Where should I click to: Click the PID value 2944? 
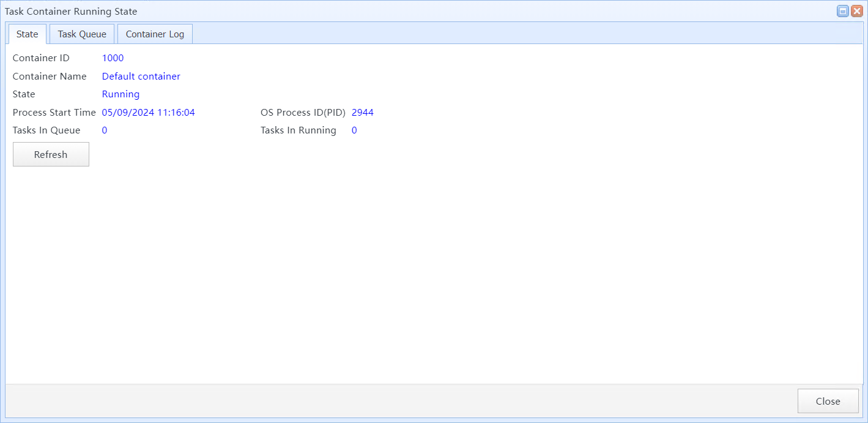pos(362,113)
